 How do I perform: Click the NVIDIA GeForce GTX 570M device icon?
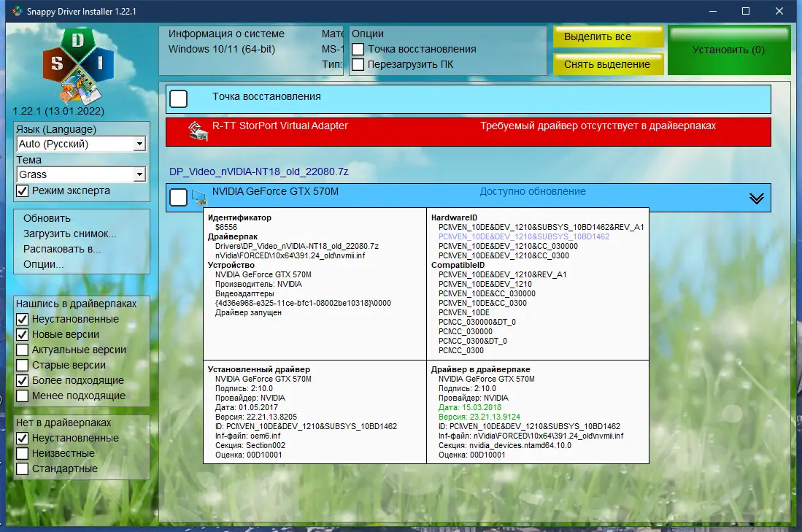(x=198, y=198)
